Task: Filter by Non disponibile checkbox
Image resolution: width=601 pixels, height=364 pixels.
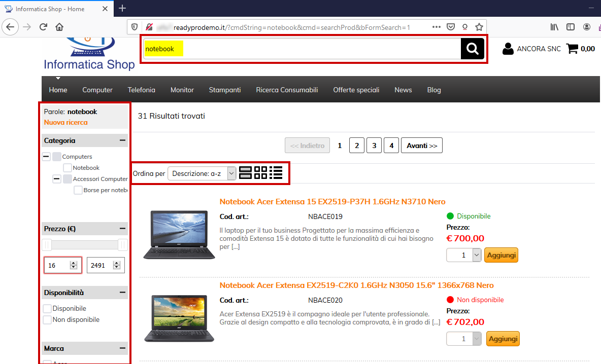Action: click(47, 319)
